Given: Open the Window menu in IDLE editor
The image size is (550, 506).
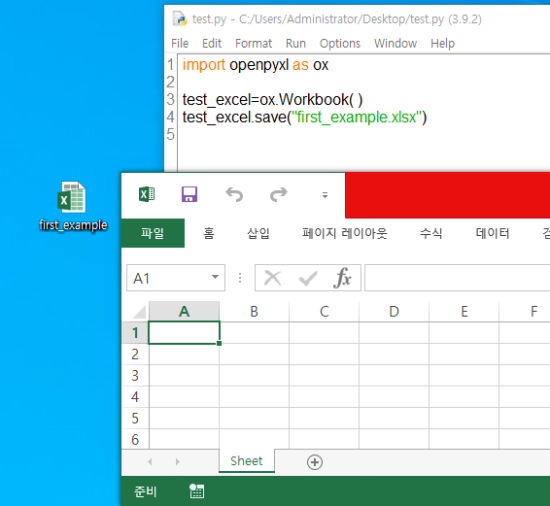Looking at the screenshot, I should click(x=396, y=43).
